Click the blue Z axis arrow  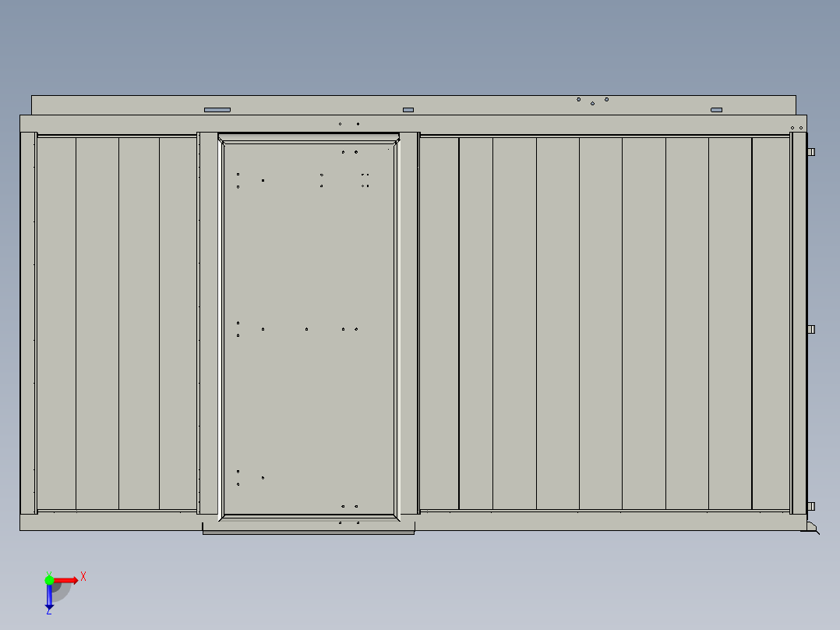point(49,597)
